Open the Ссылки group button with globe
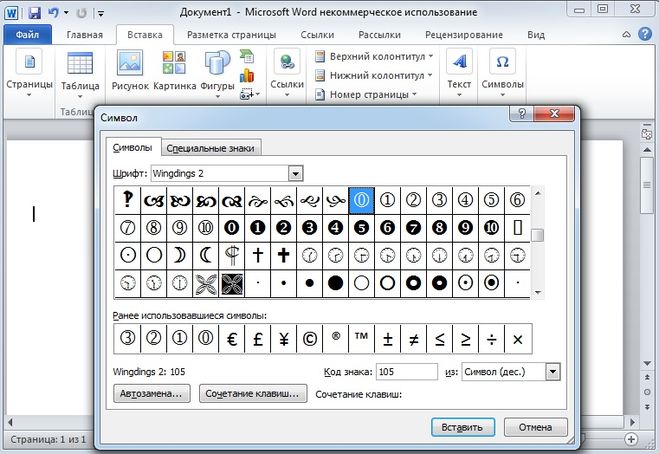 287,72
